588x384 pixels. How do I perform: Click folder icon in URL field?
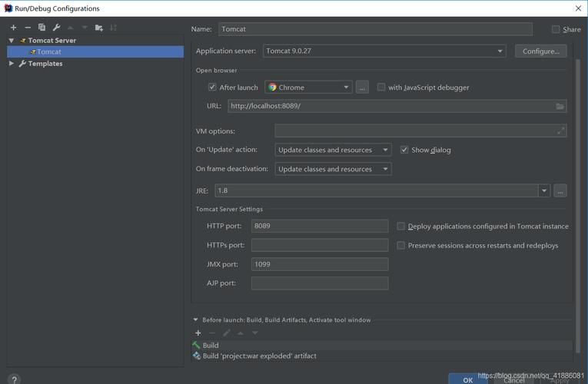(x=560, y=107)
